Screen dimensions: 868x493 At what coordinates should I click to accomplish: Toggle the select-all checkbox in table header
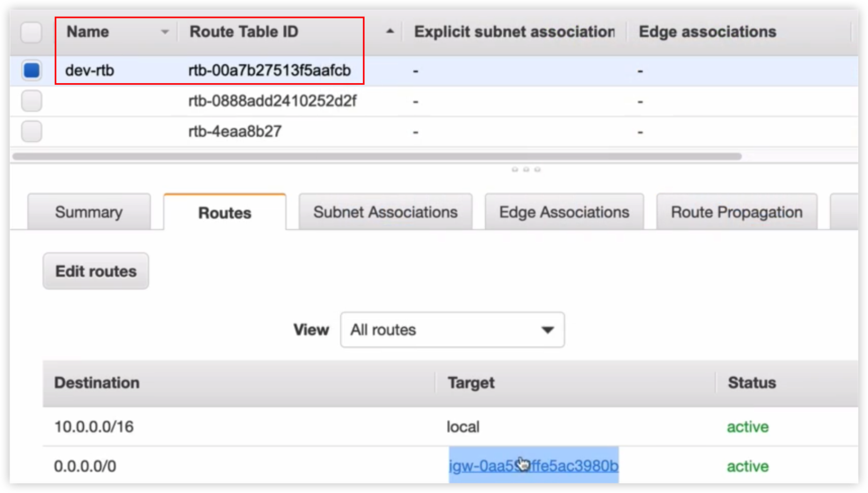tap(31, 32)
